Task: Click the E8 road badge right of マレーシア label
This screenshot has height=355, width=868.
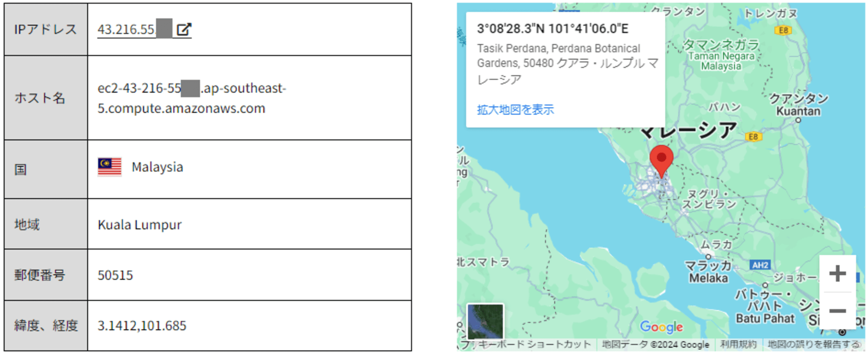Action: (753, 137)
